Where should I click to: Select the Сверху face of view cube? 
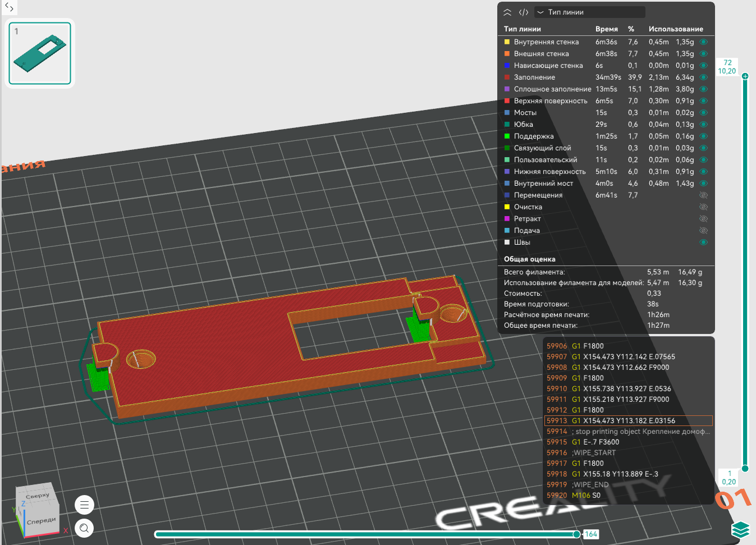[x=37, y=496]
